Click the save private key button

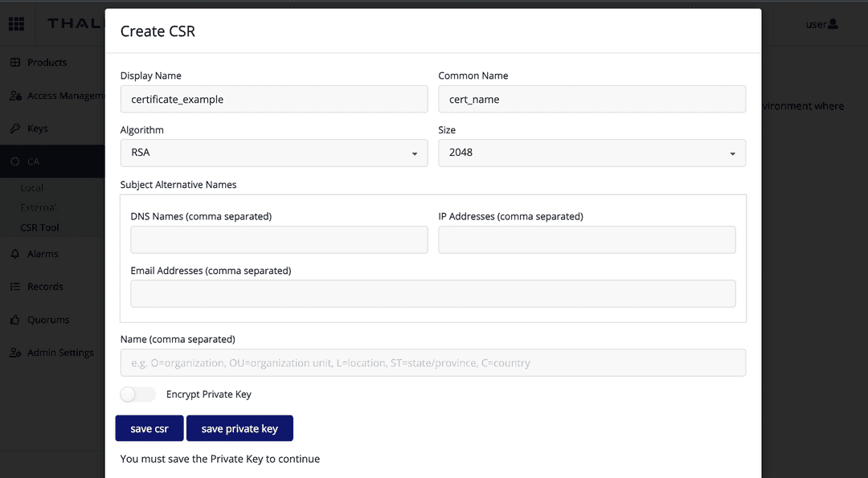tap(240, 428)
